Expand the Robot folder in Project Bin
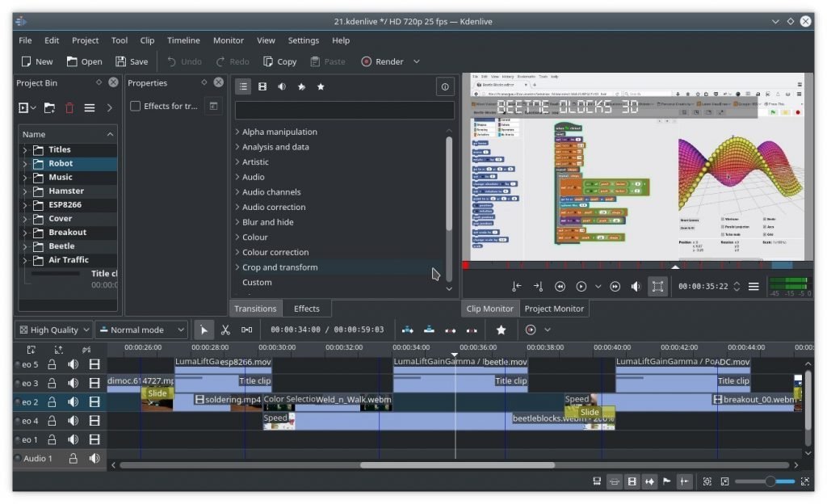Viewport: 827px width, 504px height. coord(25,163)
